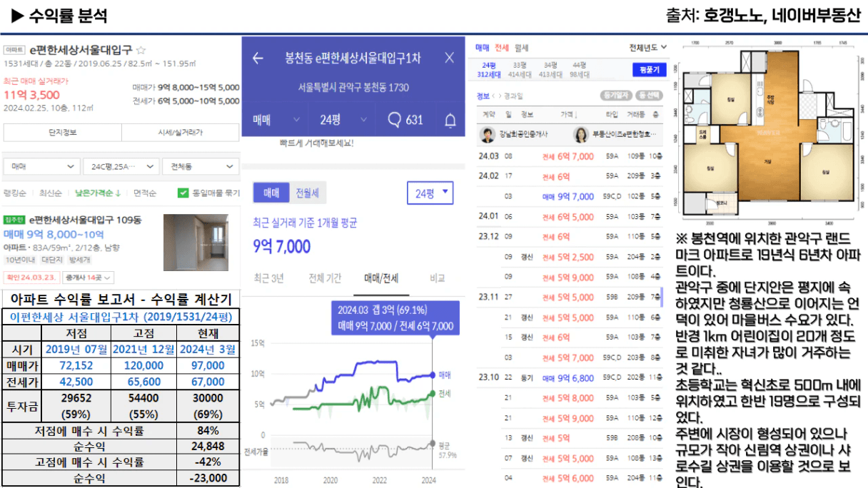The width and height of the screenshot is (868, 488).
Task: Open the 24C평,25A area dropdown
Action: click(120, 166)
